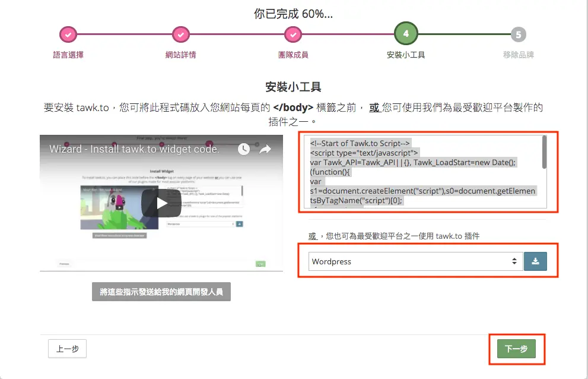The image size is (588, 379).
Task: Click the step 4 安裝小工具 circle
Action: point(406,34)
